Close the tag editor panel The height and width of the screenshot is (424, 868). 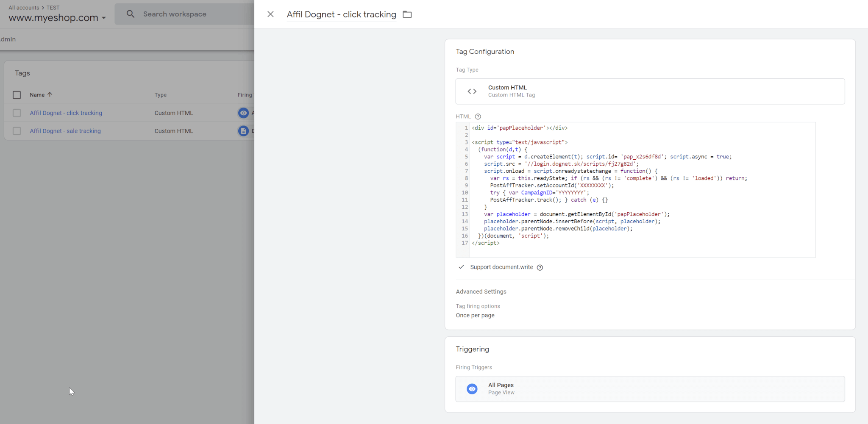tap(270, 14)
